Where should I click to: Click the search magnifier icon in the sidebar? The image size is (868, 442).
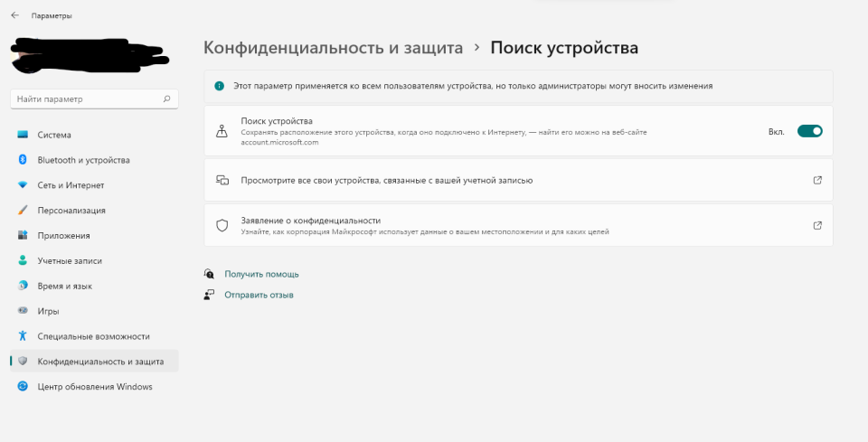(x=166, y=99)
